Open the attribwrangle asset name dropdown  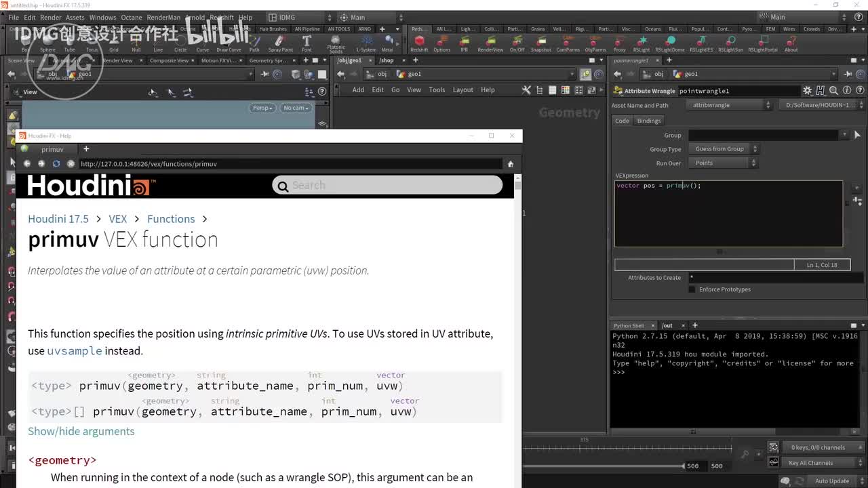click(x=728, y=105)
